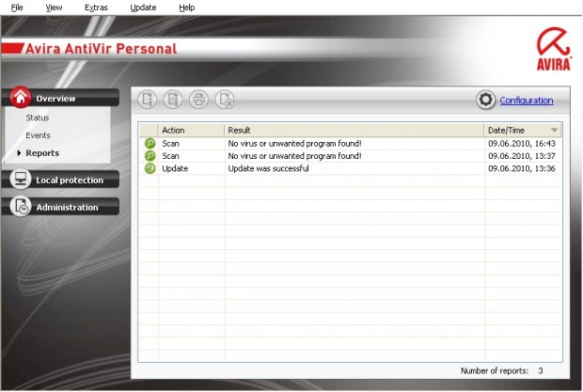Open the Update menu

pos(143,8)
